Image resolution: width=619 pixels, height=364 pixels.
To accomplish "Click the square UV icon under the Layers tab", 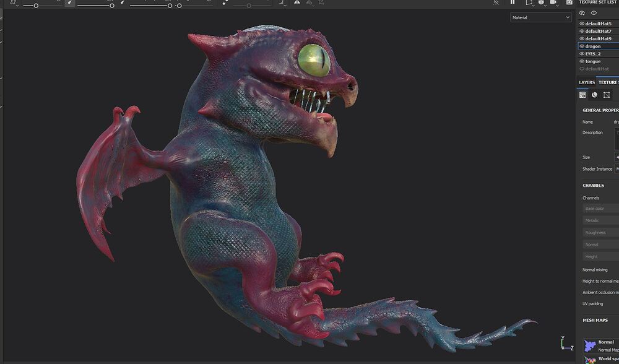I will click(x=607, y=95).
